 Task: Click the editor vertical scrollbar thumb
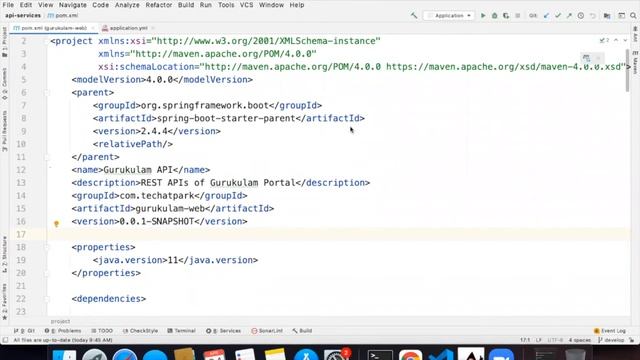pyautogui.click(x=627, y=70)
